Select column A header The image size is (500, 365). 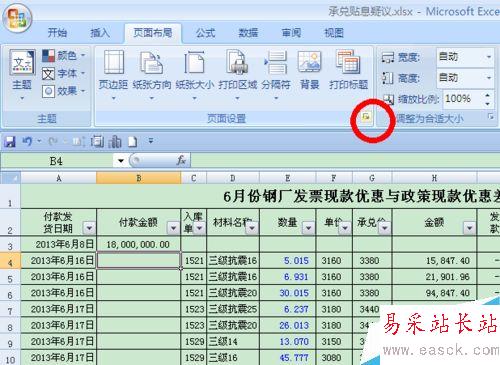click(x=59, y=178)
